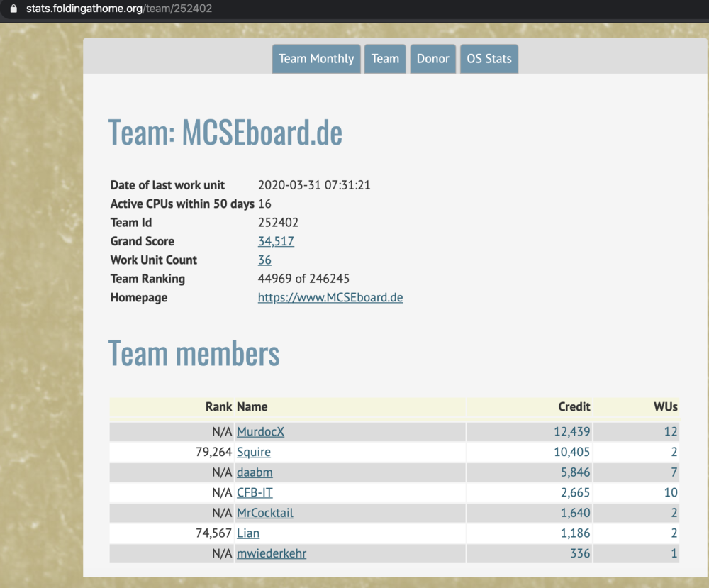Screen dimensions: 709x588
Task: Click the mwiederkehr member link
Action: pos(272,553)
